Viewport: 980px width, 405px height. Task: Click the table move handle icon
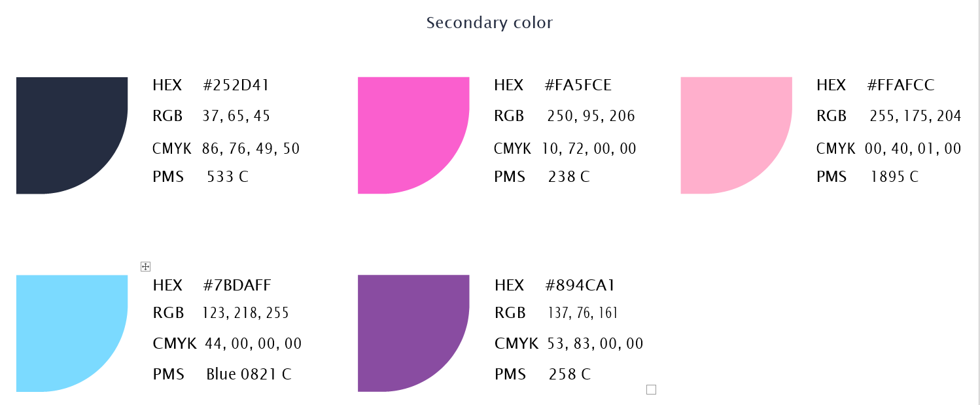(x=146, y=266)
